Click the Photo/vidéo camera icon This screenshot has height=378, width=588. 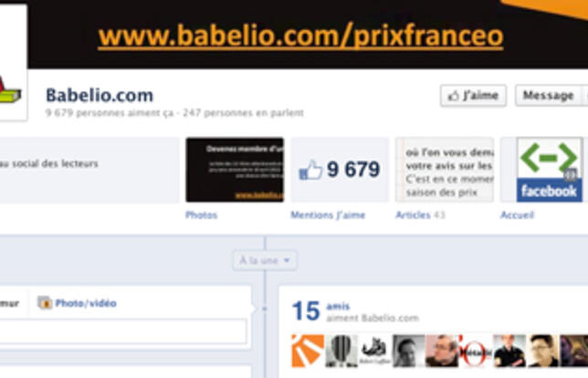pyautogui.click(x=45, y=302)
